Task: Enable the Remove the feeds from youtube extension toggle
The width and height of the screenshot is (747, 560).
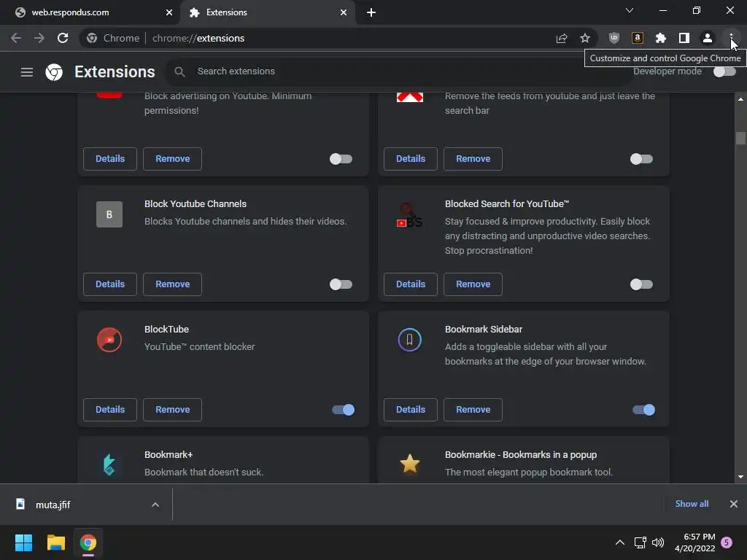Action: [x=642, y=159]
